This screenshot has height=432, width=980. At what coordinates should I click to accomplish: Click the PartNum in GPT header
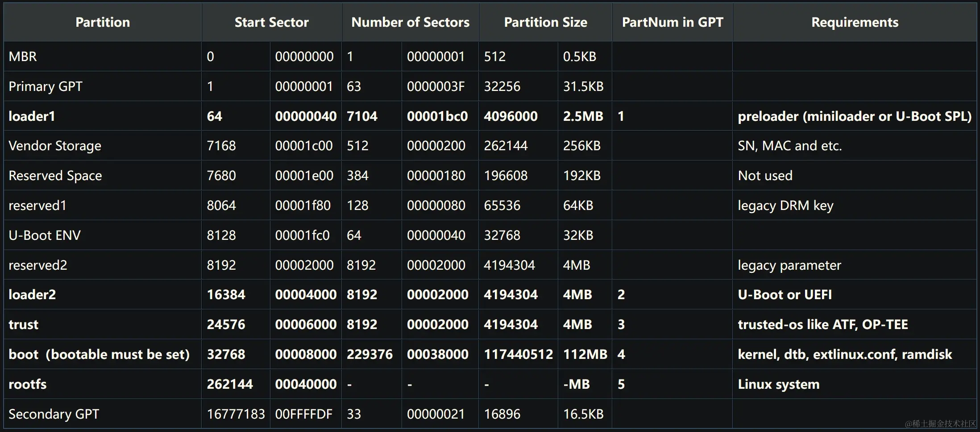pyautogui.click(x=673, y=22)
